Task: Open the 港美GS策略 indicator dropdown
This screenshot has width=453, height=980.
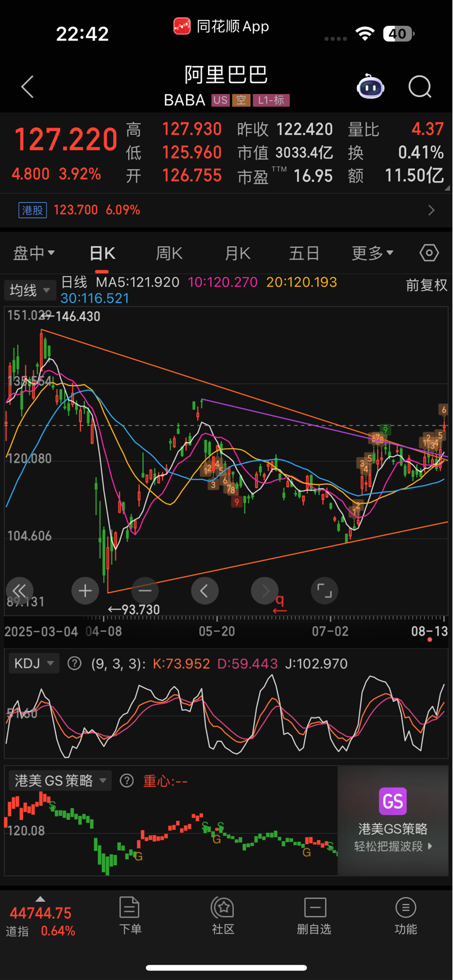Action: 60,780
